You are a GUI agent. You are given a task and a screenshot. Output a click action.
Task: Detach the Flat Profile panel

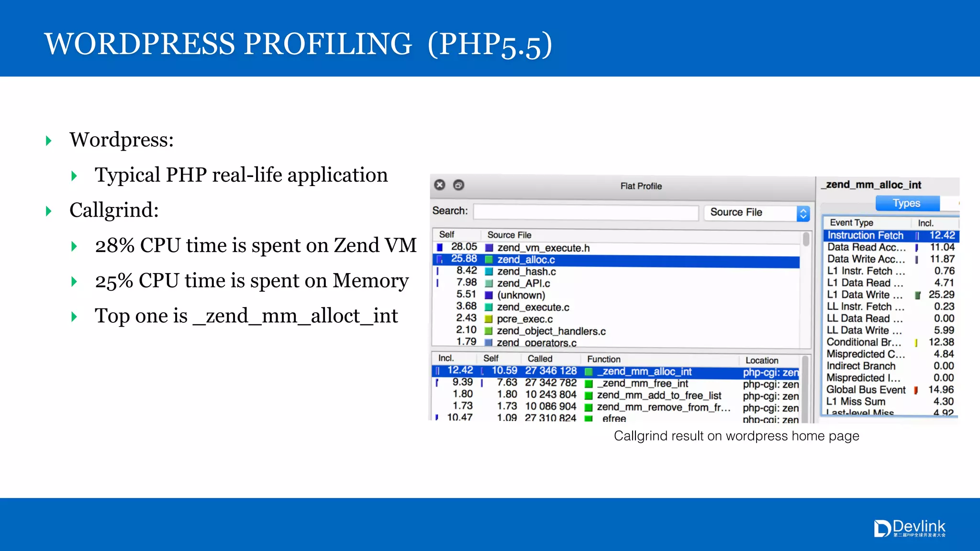[x=458, y=185]
